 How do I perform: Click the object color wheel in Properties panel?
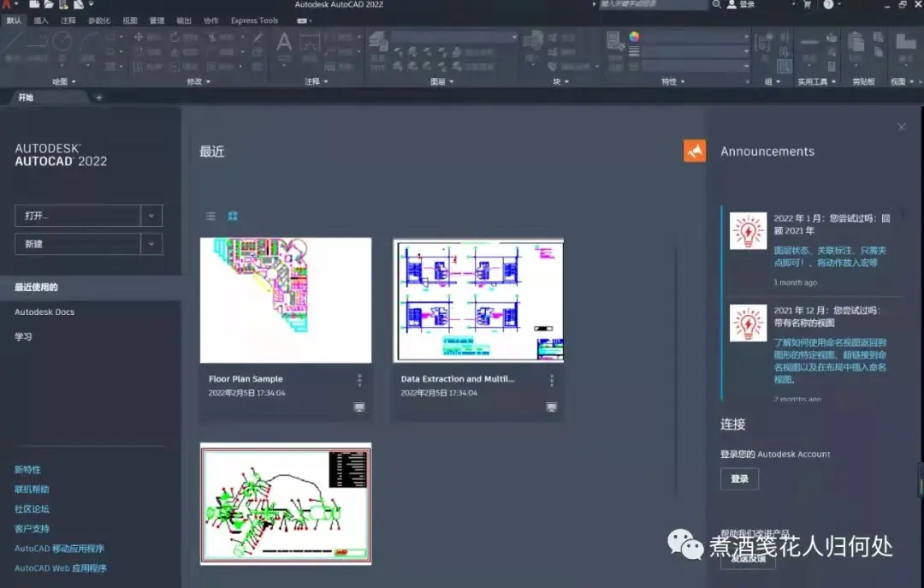point(634,37)
